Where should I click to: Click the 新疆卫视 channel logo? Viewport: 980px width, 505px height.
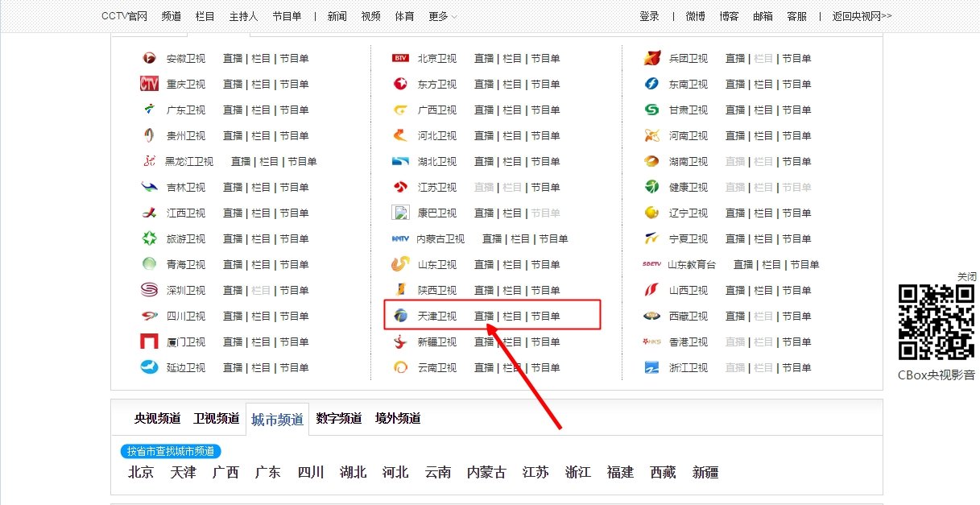[x=400, y=341]
